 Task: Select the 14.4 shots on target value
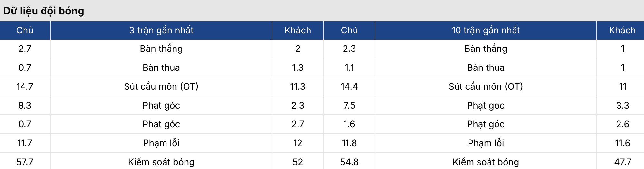pyautogui.click(x=349, y=86)
